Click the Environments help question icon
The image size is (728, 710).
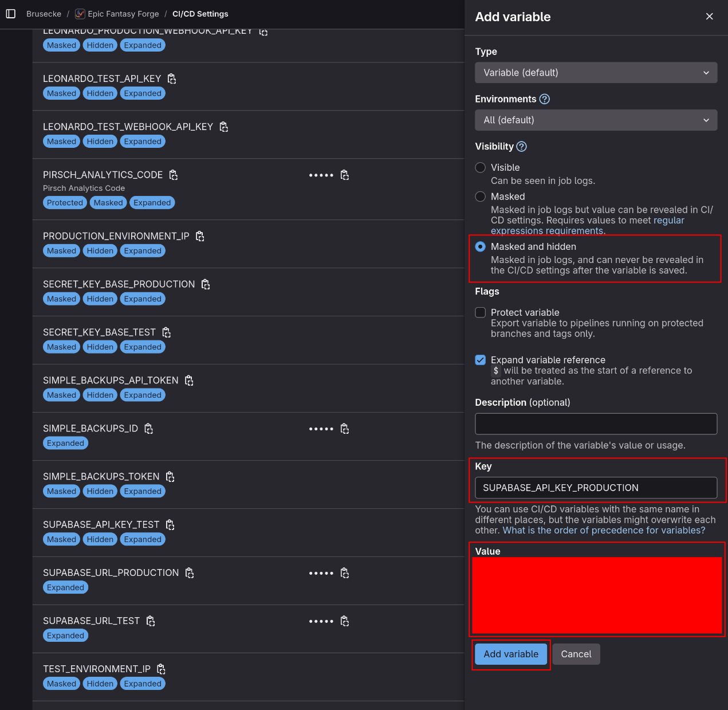[545, 99]
